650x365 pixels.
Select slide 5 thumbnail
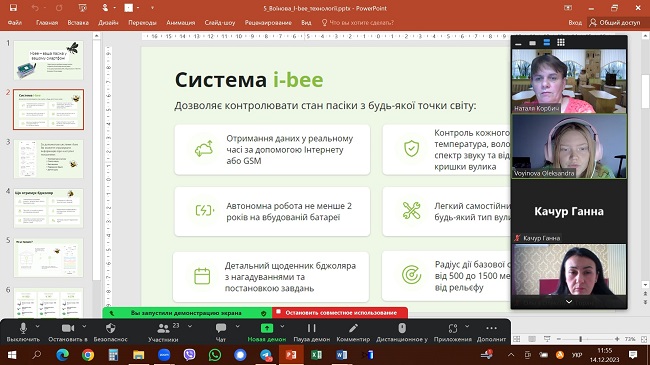pos(49,258)
